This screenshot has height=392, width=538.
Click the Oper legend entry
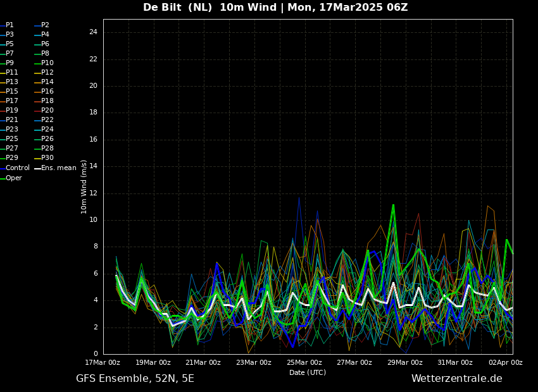click(x=13, y=178)
